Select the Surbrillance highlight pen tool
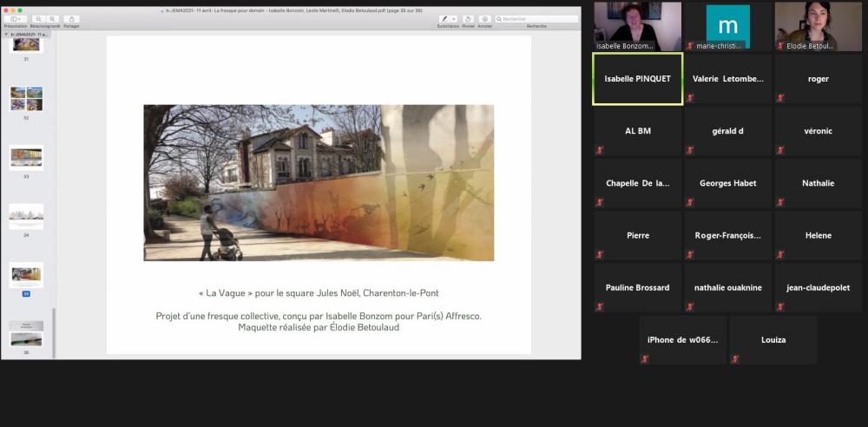 click(444, 18)
